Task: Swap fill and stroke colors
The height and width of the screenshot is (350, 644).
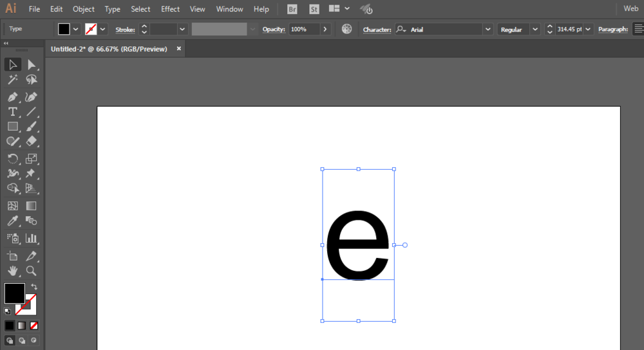Action: pos(34,287)
